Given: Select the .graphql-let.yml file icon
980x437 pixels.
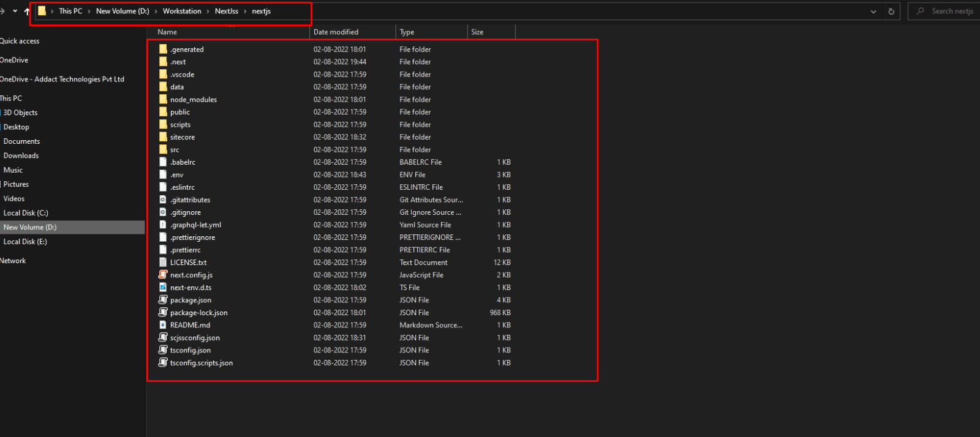Looking at the screenshot, I should tap(163, 225).
